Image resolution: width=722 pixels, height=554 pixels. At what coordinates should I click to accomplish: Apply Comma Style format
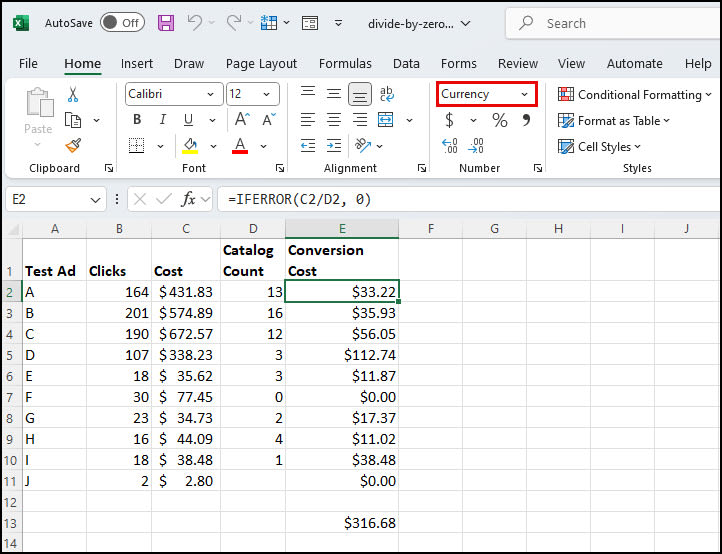click(x=526, y=120)
